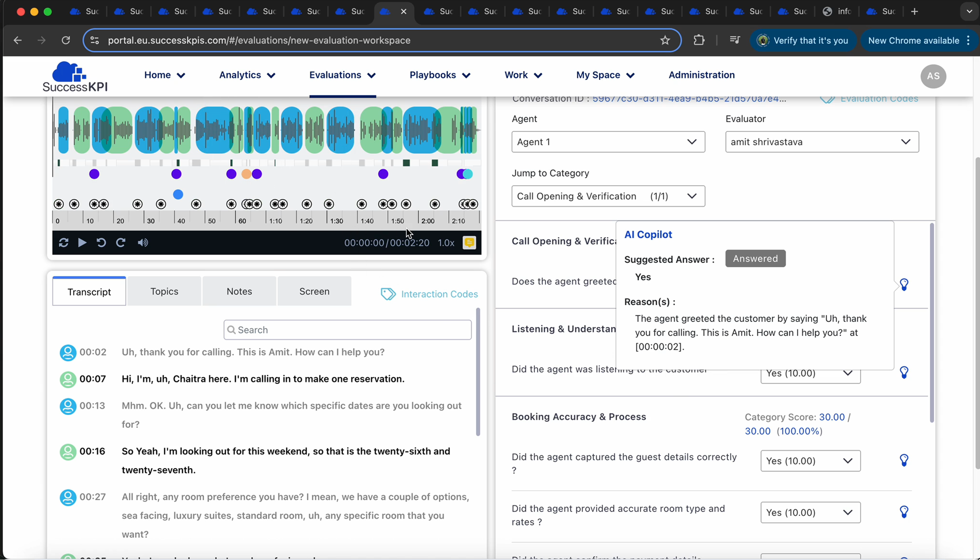Skip forward in the audio player
The image size is (980, 560).
click(120, 243)
